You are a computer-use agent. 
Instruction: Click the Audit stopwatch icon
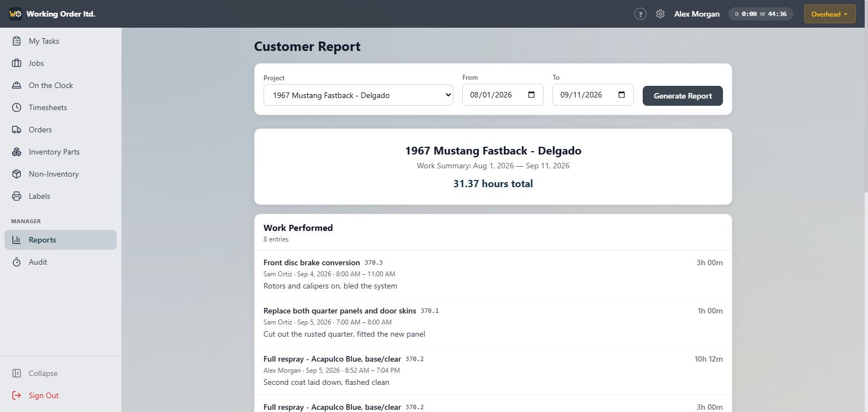[x=17, y=262]
